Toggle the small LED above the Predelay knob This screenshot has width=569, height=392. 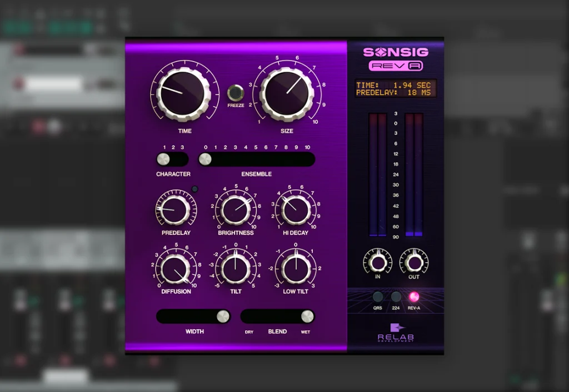click(x=194, y=189)
